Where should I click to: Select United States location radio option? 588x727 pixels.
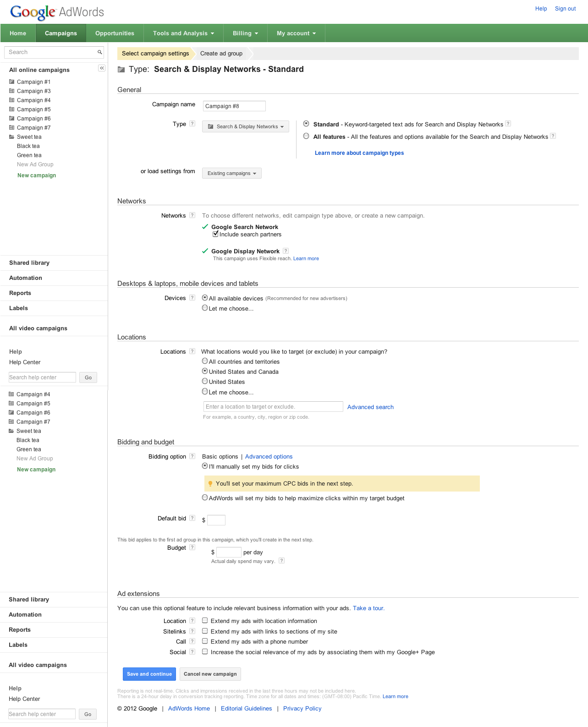pos(205,381)
